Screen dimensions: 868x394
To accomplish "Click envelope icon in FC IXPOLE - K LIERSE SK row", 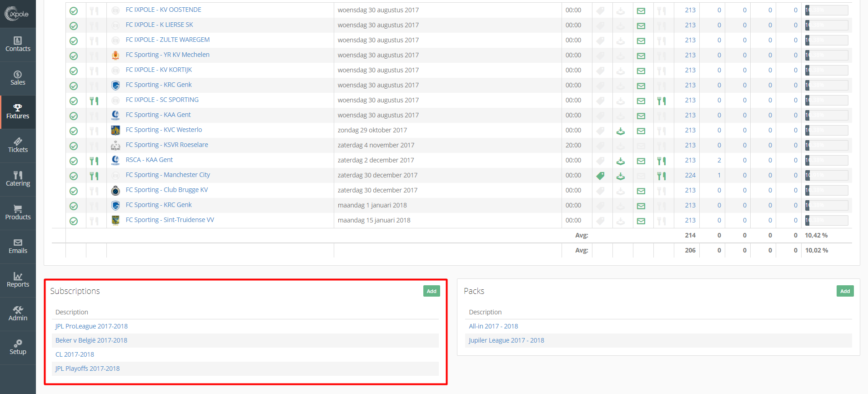I will pyautogui.click(x=641, y=26).
